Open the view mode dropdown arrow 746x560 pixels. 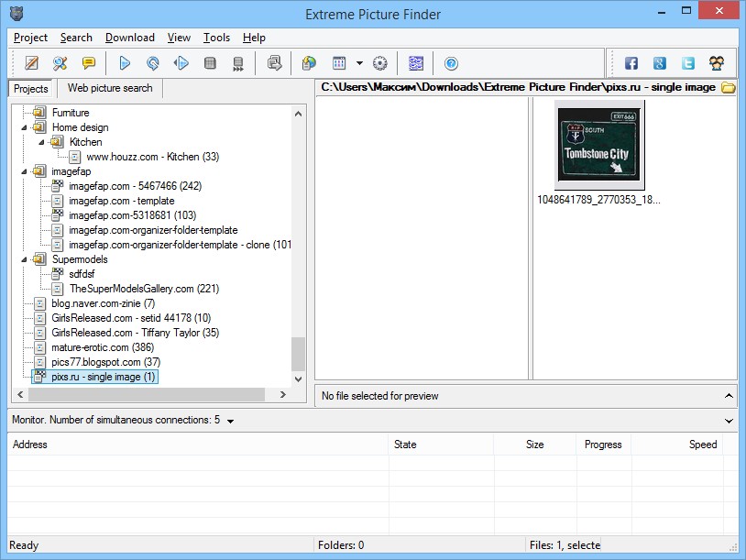point(359,63)
